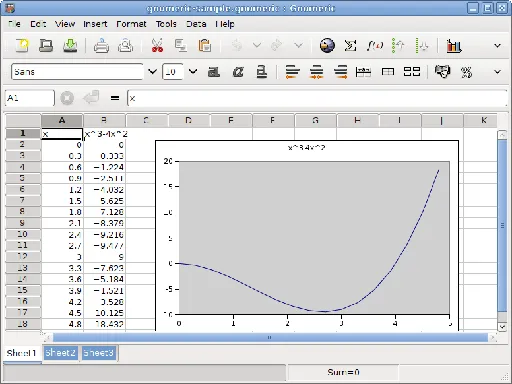Sort ascending using toolbar icon

coord(398,45)
